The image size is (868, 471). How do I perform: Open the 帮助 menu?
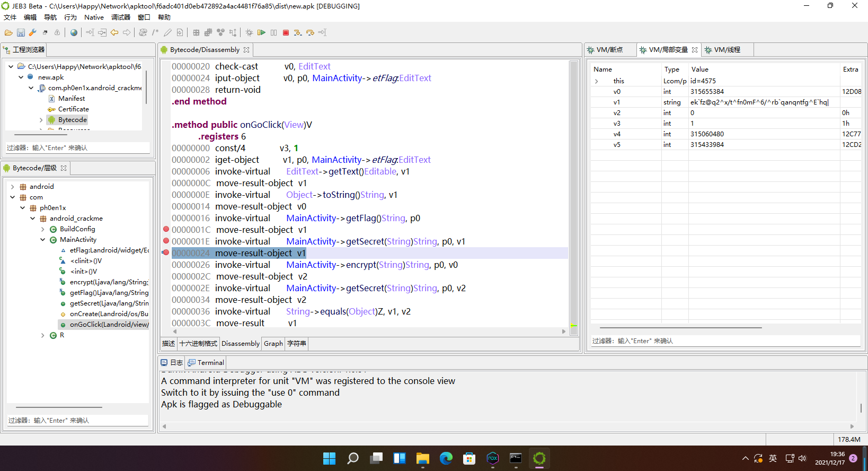[164, 18]
